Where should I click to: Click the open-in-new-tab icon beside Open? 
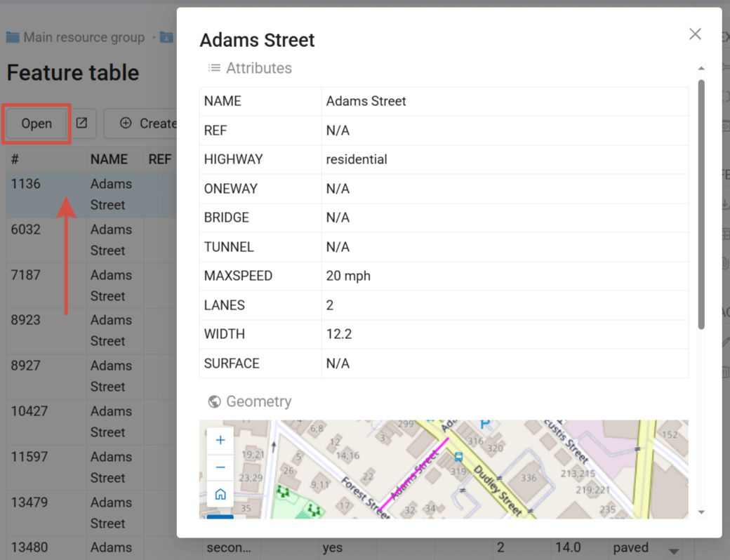[82, 123]
